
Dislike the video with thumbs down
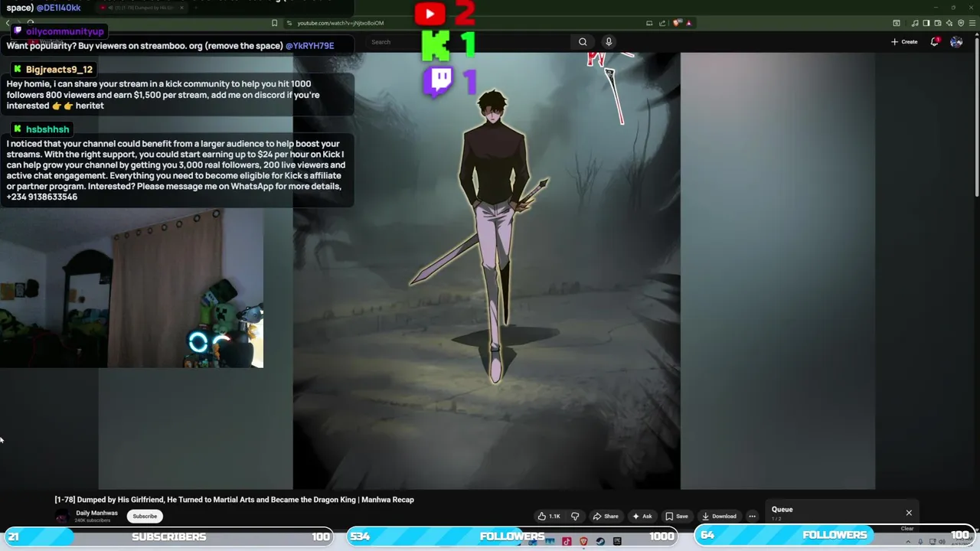[x=575, y=516]
